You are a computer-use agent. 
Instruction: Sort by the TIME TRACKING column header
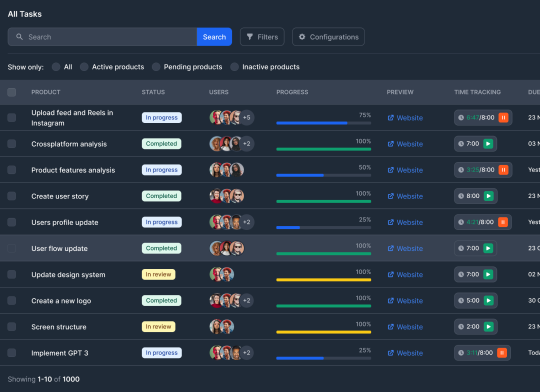[477, 92]
